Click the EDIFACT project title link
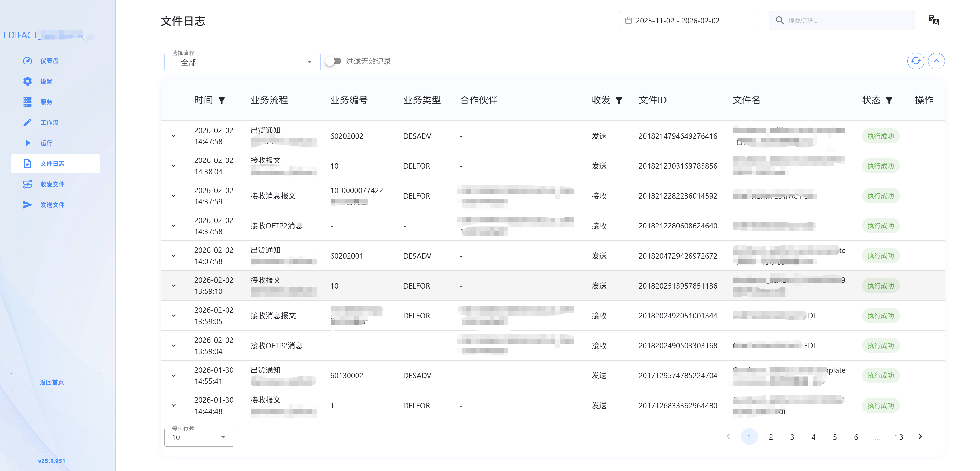 click(x=48, y=35)
